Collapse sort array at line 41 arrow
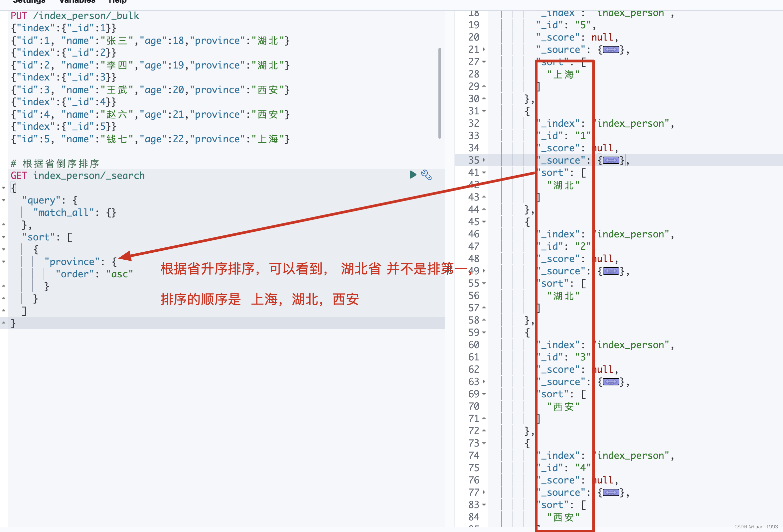The height and width of the screenshot is (532, 783). [x=484, y=172]
